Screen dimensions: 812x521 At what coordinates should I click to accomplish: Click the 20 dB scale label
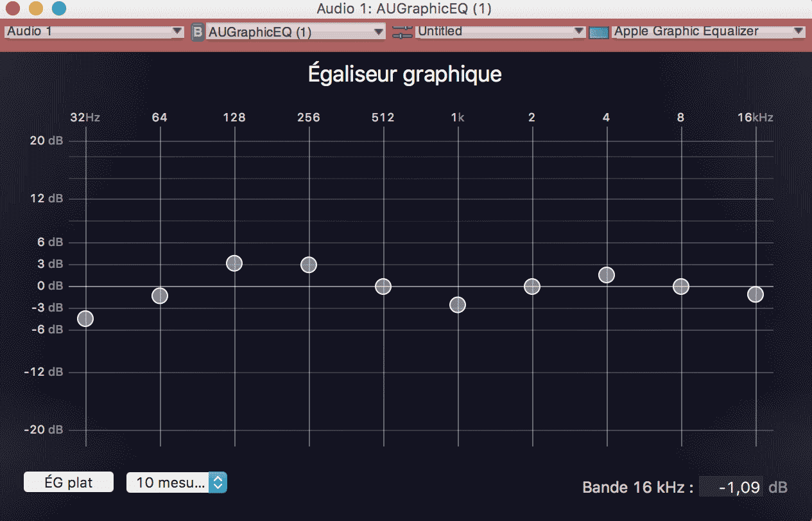(47, 141)
